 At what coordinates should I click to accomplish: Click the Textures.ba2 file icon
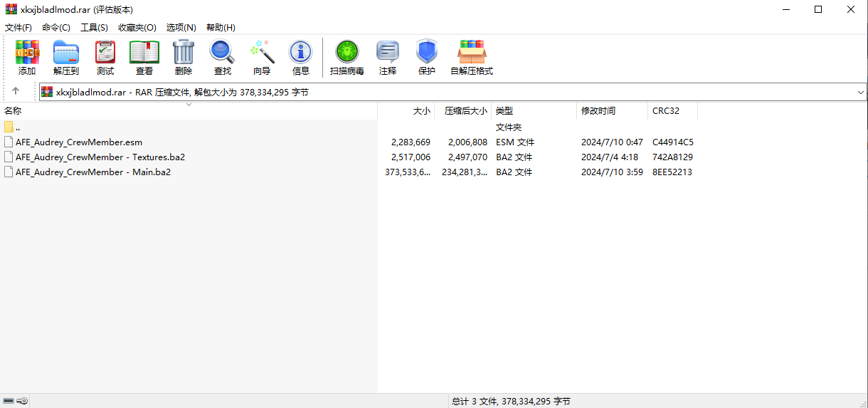(x=9, y=157)
